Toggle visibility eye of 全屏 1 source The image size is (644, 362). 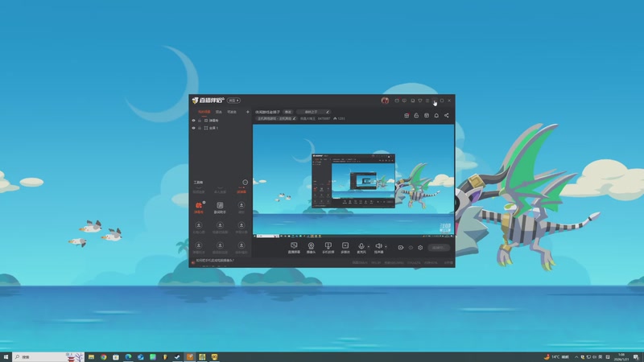click(193, 128)
